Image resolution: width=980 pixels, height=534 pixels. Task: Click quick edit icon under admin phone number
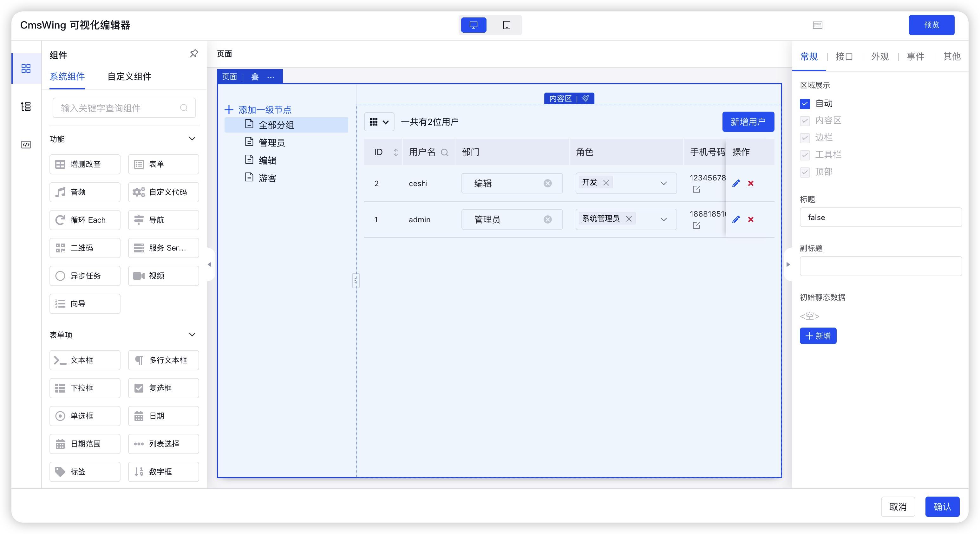pyautogui.click(x=696, y=225)
